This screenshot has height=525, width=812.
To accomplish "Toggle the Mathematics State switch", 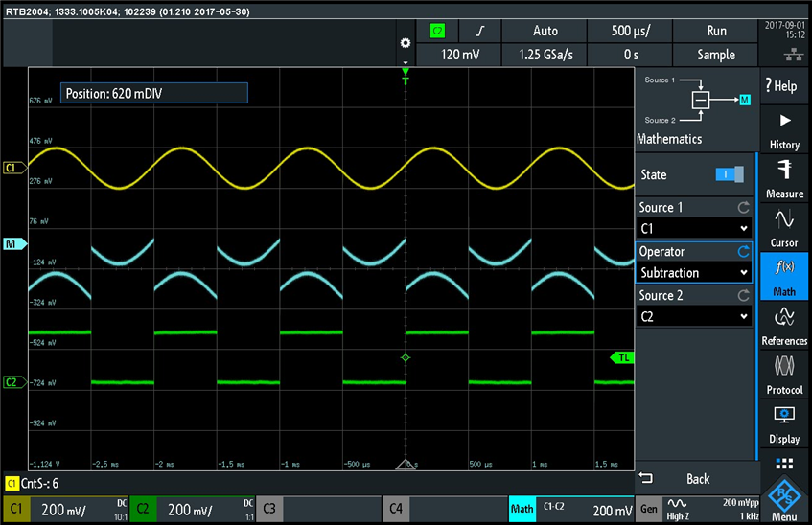I will 730,174.
